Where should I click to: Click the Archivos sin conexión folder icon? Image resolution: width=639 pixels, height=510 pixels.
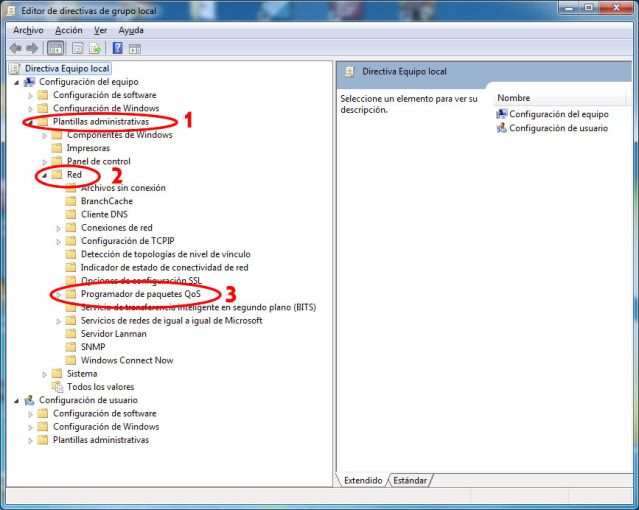(71, 188)
